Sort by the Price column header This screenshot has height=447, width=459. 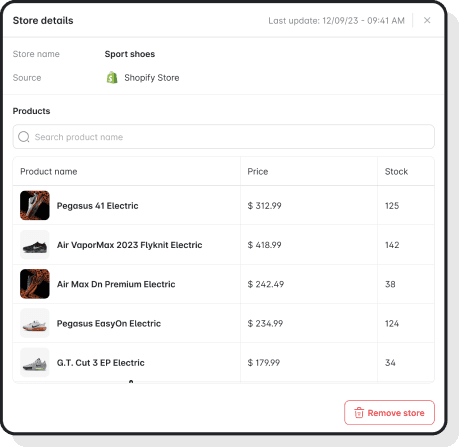(258, 171)
